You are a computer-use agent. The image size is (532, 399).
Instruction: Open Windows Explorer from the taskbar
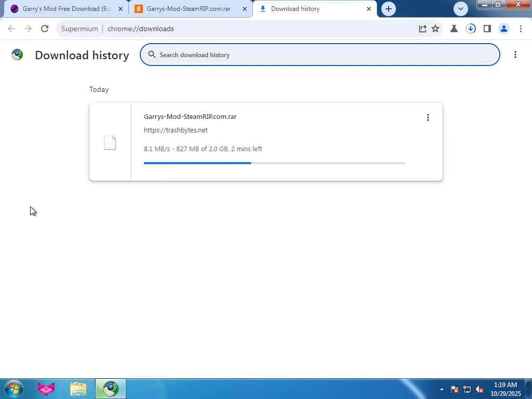coord(78,389)
